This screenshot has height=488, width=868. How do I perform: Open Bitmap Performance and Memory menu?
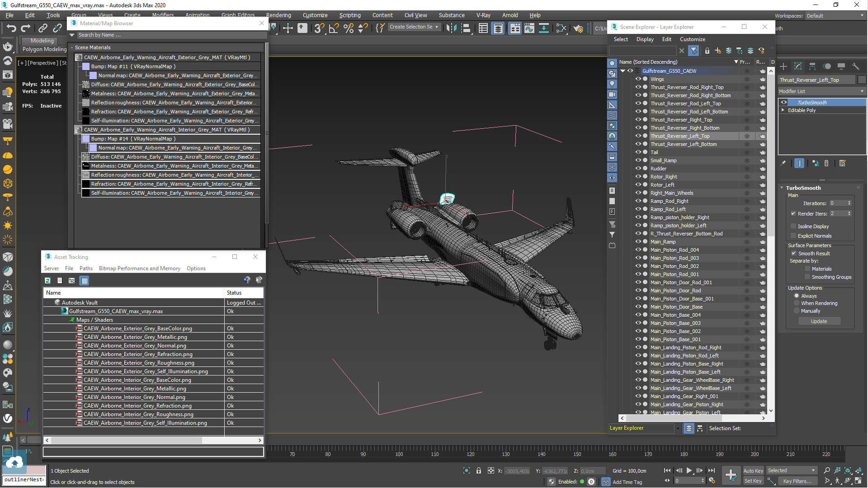140,268
